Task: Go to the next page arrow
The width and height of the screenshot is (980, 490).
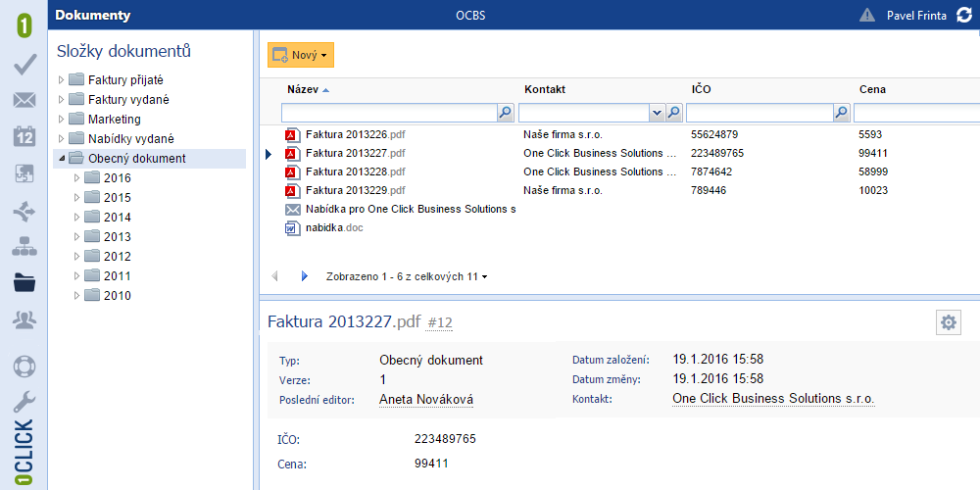Action: coord(305,275)
